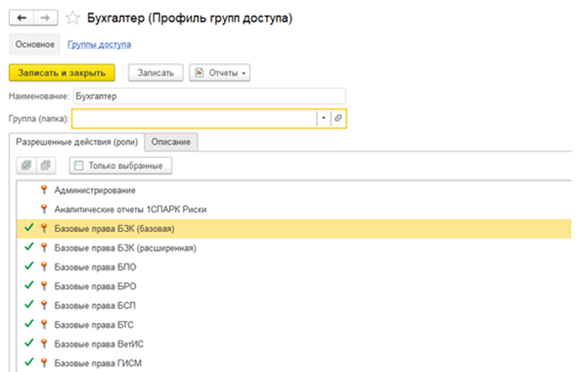Click the key icon of Базовые права ВетИС
The height and width of the screenshot is (372, 588).
[44, 344]
